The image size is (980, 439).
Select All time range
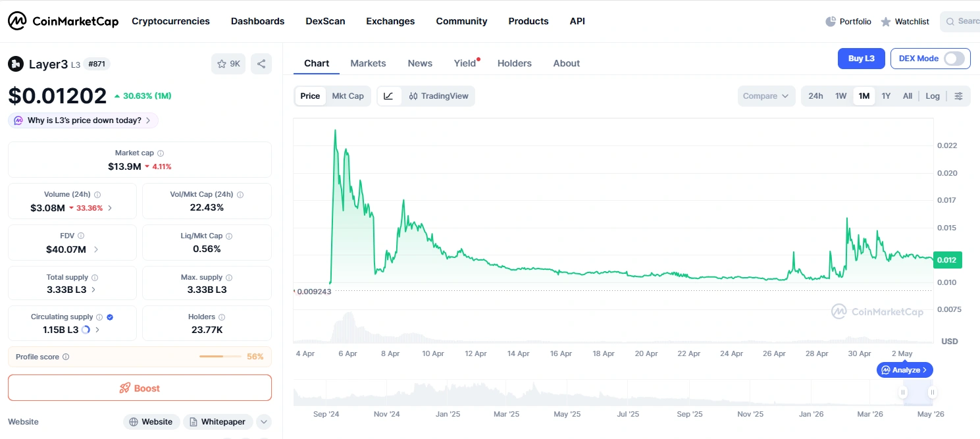pyautogui.click(x=908, y=96)
